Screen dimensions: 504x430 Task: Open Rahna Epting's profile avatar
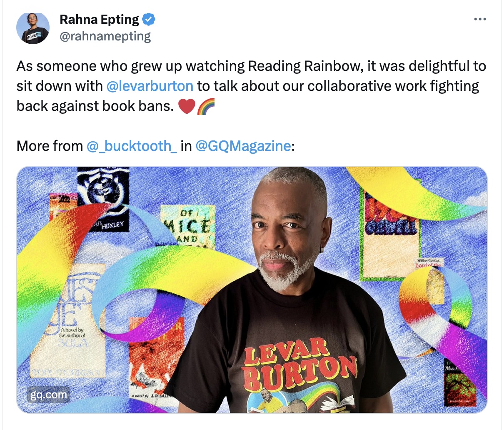click(x=33, y=27)
